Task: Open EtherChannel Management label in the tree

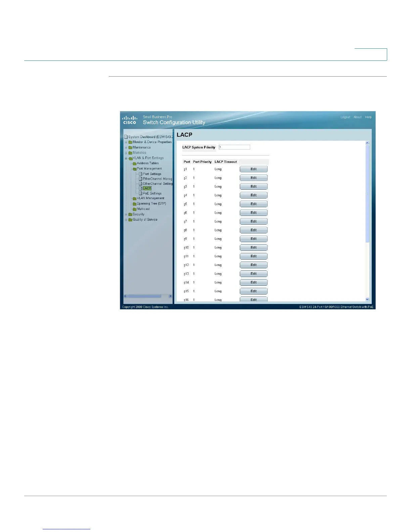Action: pos(157,179)
